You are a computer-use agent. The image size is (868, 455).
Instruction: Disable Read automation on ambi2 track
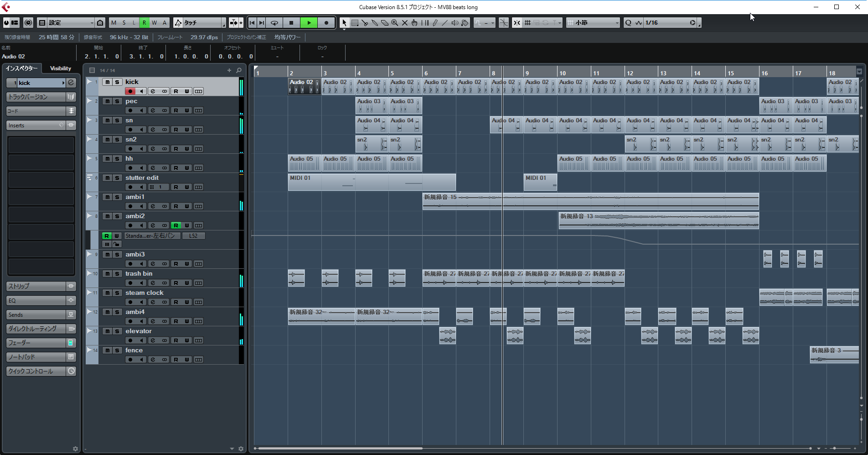176,225
